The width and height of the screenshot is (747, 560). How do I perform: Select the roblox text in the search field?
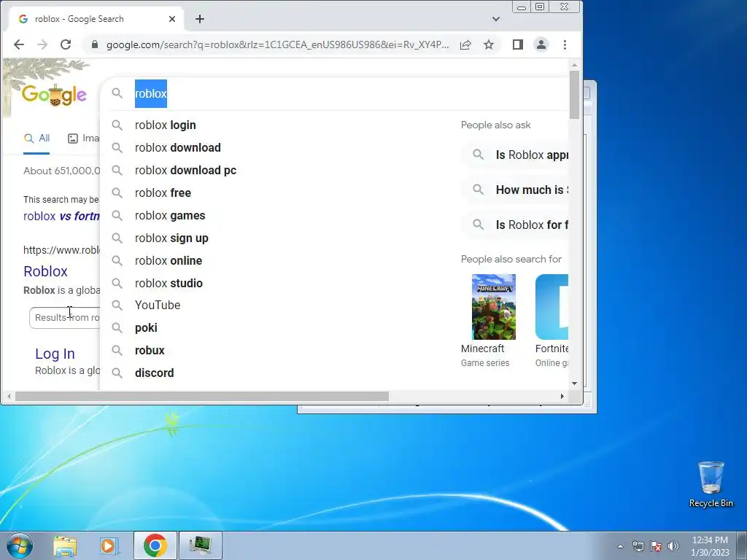coord(151,93)
